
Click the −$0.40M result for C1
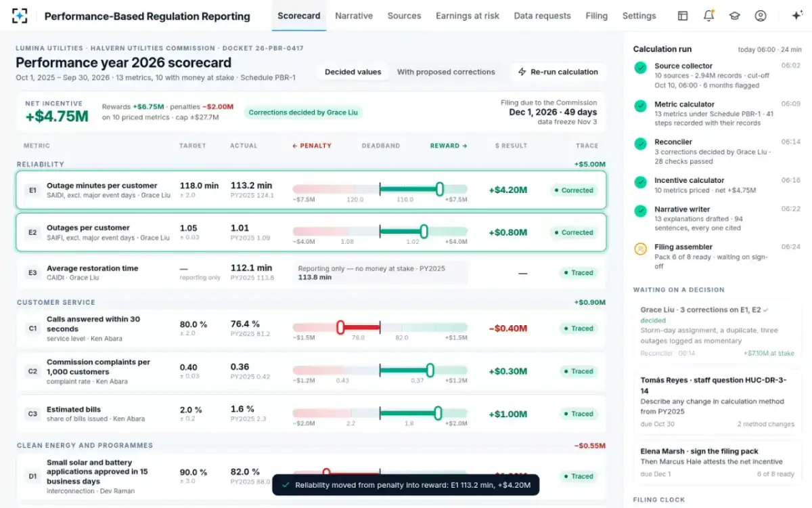click(x=508, y=329)
